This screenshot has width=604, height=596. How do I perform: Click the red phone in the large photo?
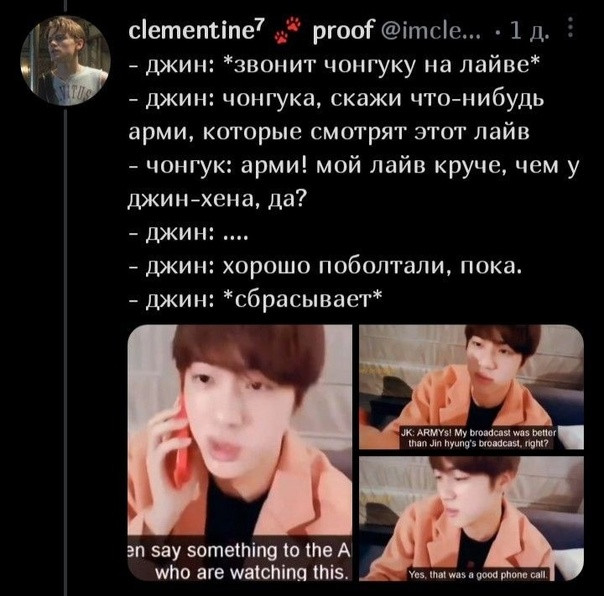pos(181,443)
